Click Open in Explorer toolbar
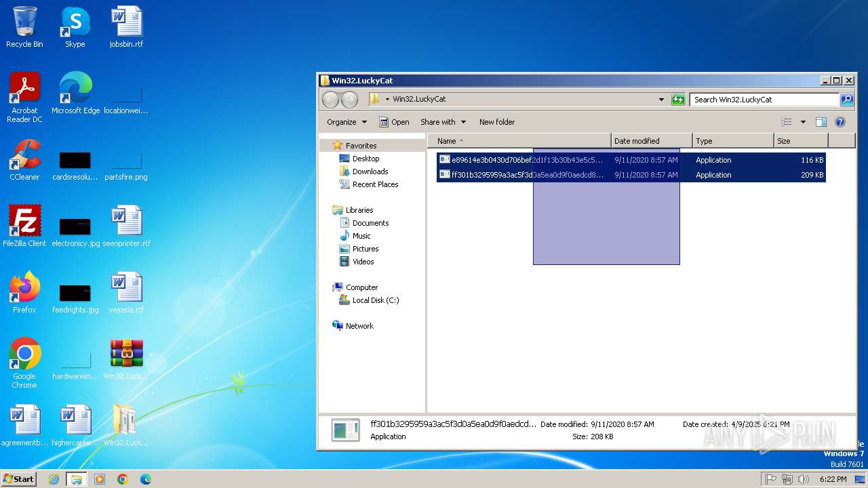 (x=394, y=122)
